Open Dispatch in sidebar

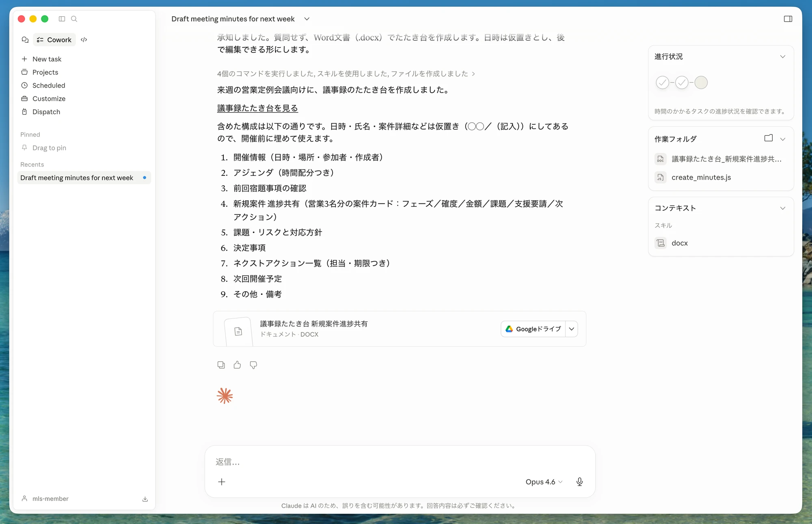pyautogui.click(x=84, y=112)
